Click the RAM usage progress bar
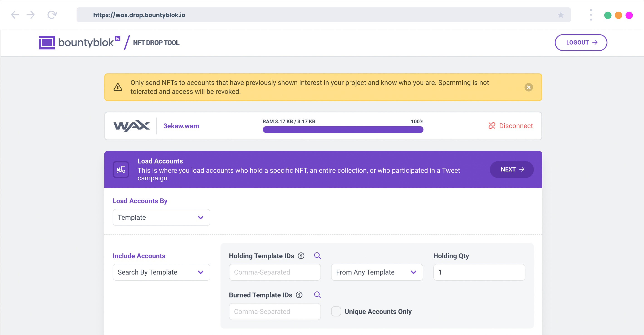This screenshot has height=335, width=644. 343,130
